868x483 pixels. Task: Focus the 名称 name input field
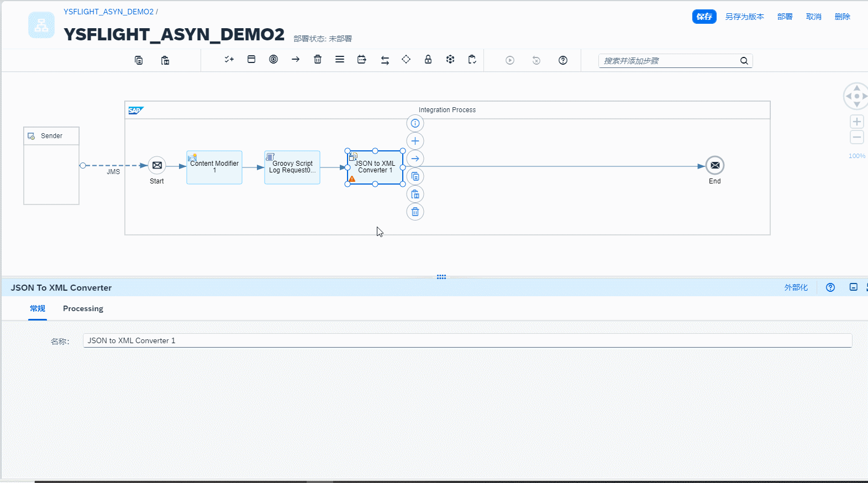467,340
